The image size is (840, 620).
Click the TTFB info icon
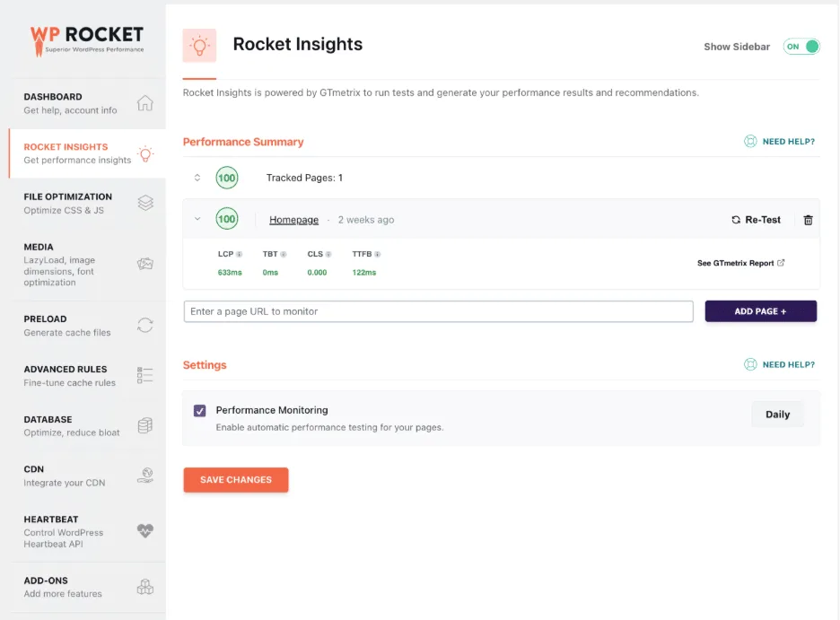pyautogui.click(x=377, y=254)
